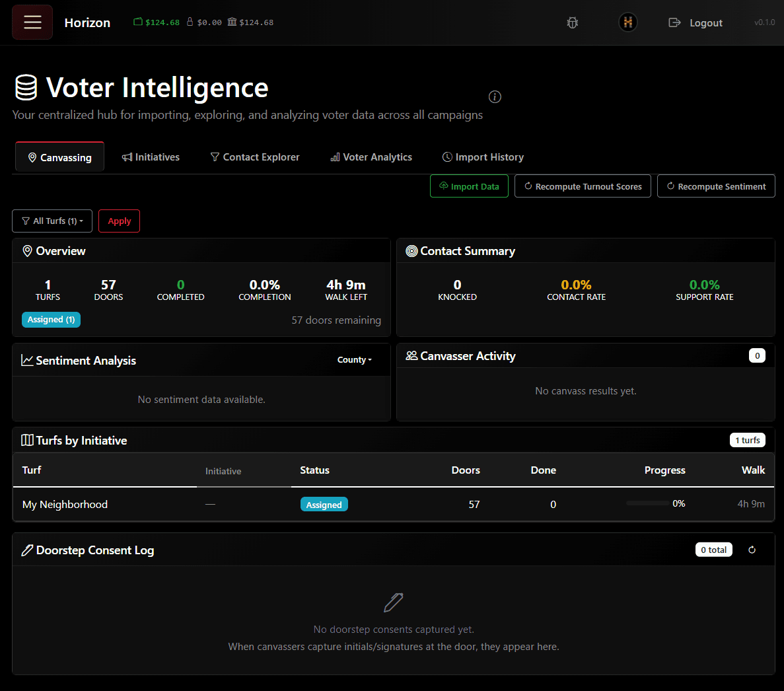The height and width of the screenshot is (691, 784).
Task: Click the target icon next to Contact Summary
Action: (411, 251)
